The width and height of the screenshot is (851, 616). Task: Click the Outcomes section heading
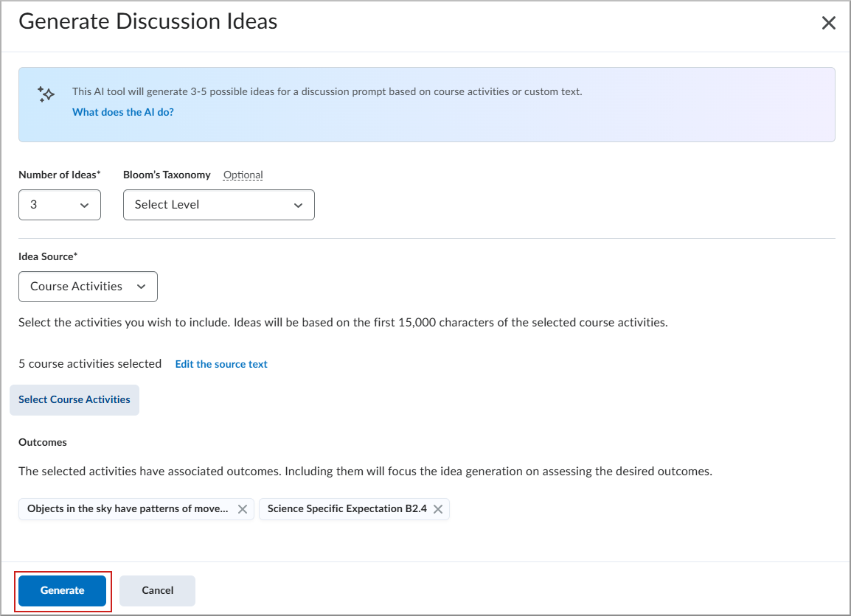(43, 442)
